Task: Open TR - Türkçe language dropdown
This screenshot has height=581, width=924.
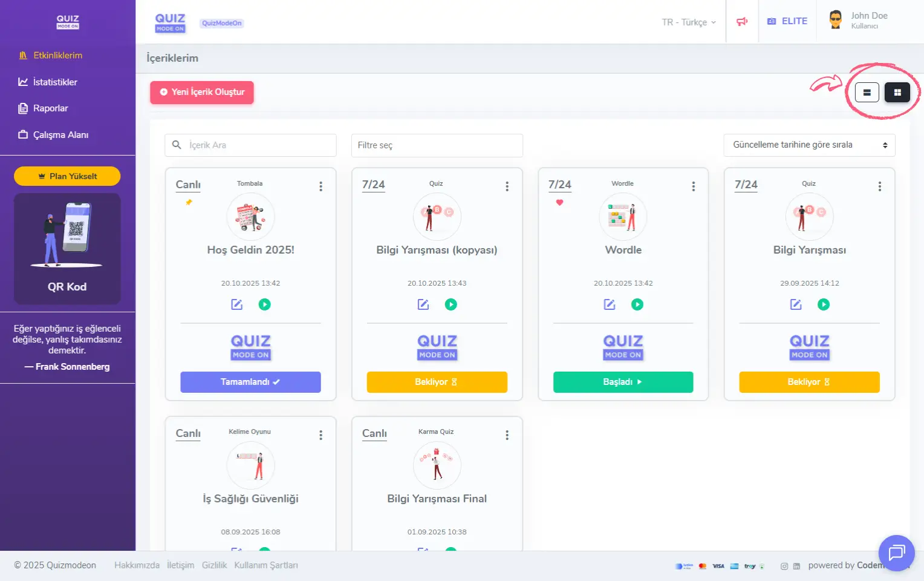Action: [x=688, y=22]
